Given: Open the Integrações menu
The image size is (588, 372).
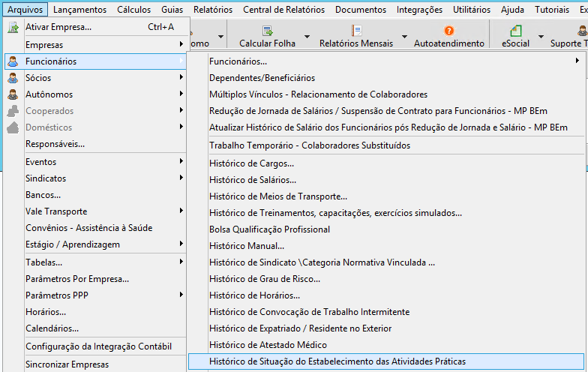Looking at the screenshot, I should (420, 9).
